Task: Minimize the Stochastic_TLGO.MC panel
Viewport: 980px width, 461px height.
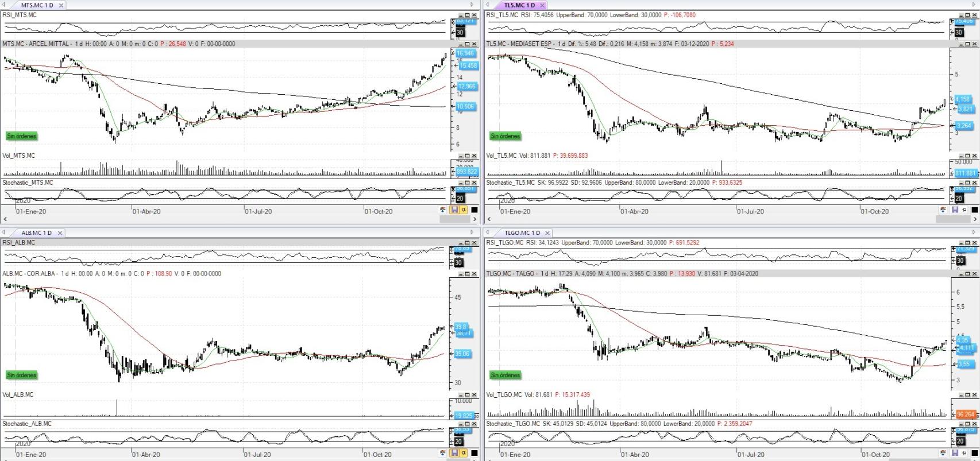Action: (960, 424)
